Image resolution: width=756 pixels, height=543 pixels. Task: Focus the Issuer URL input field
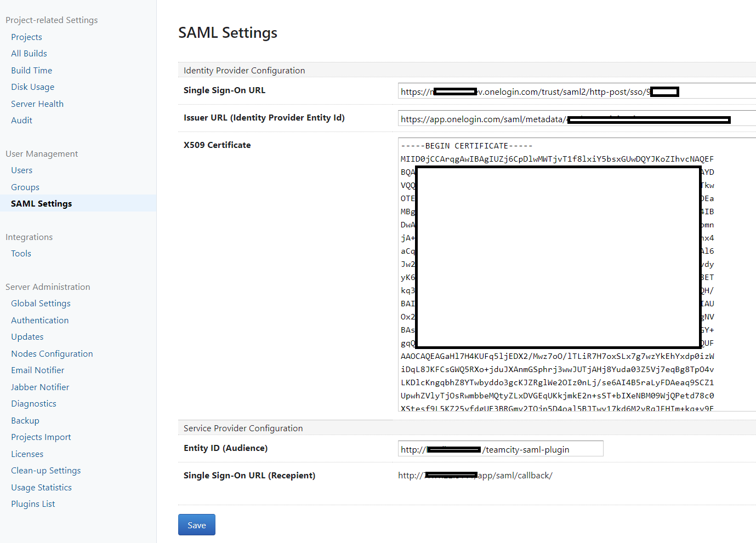(x=577, y=118)
